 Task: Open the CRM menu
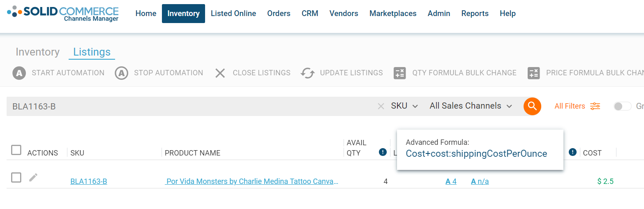pyautogui.click(x=310, y=14)
